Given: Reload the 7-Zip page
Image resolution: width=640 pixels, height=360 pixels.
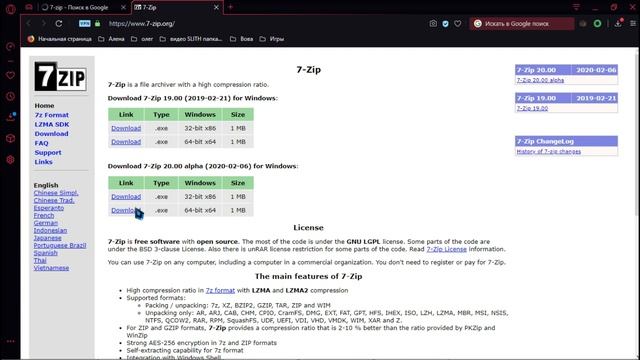Looking at the screenshot, I should click(59, 24).
